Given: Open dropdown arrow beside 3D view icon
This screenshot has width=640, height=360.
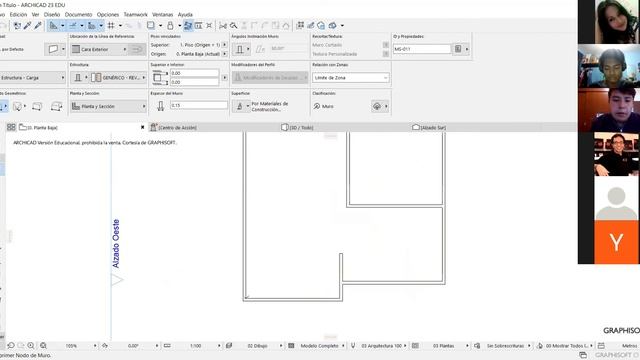Looking at the screenshot, I should click(342, 25).
